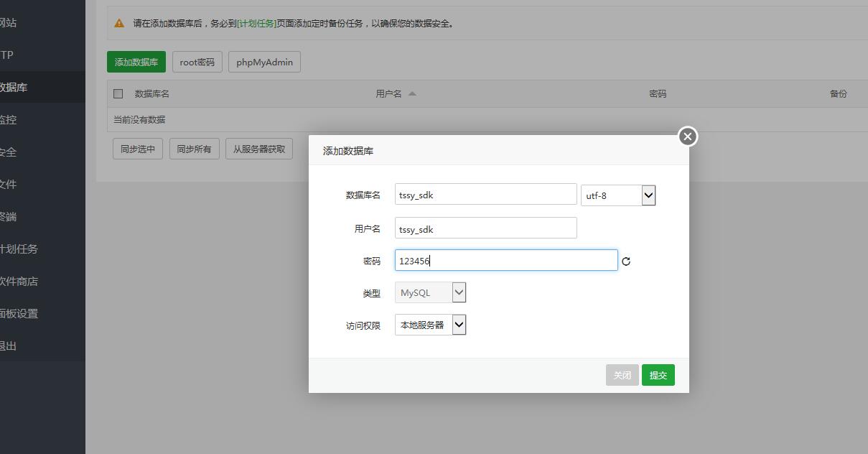This screenshot has width=868, height=454.
Task: Click the green 提交 button
Action: coord(658,375)
